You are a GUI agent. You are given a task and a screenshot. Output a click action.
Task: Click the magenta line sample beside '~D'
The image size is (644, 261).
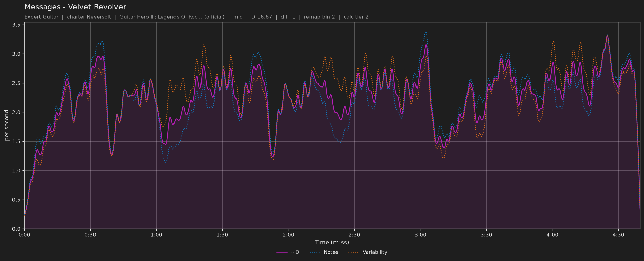282,252
